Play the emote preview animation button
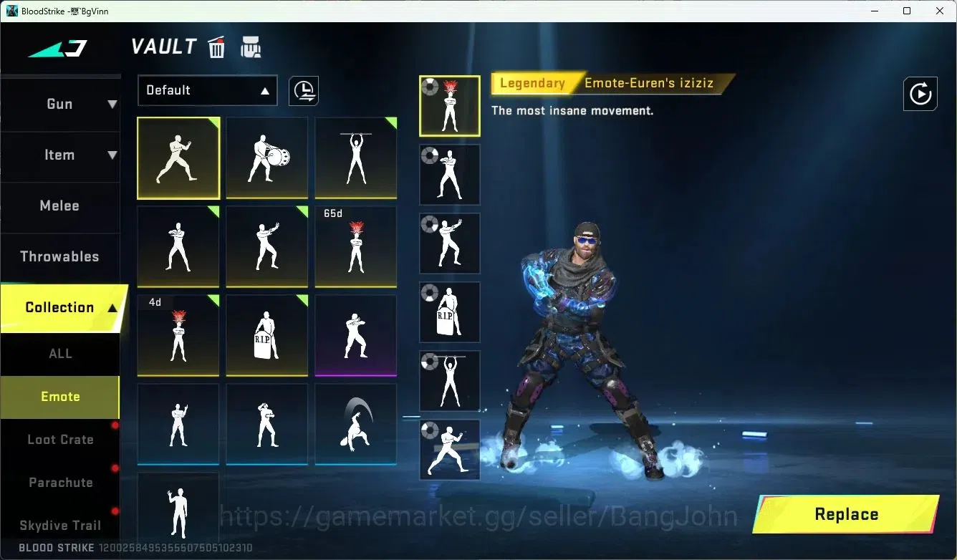Image resolution: width=957 pixels, height=560 pixels. point(920,94)
